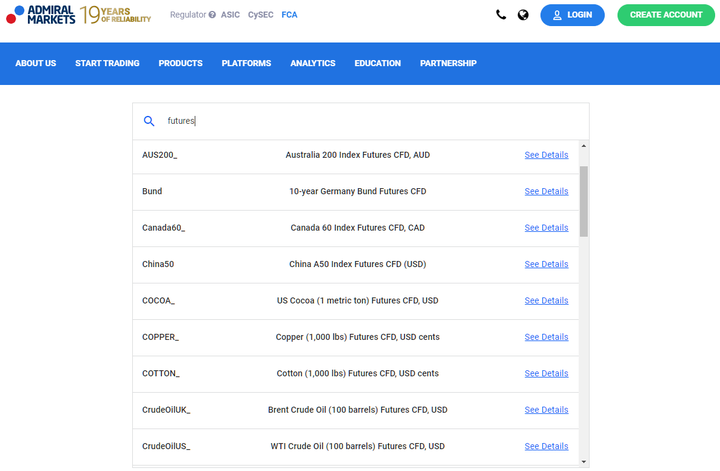Click the results list scrollbar thumb
Screen dimensions: 720x471
(x=584, y=202)
